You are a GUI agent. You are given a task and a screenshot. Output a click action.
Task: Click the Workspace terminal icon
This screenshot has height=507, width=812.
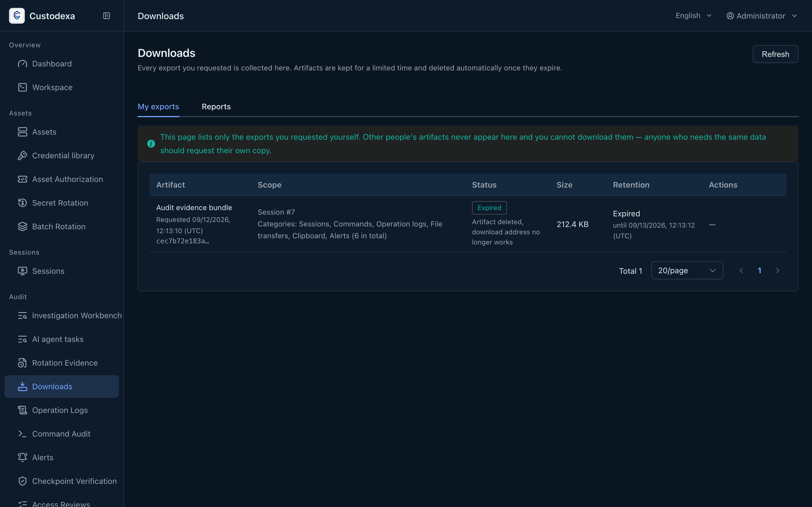pyautogui.click(x=23, y=88)
